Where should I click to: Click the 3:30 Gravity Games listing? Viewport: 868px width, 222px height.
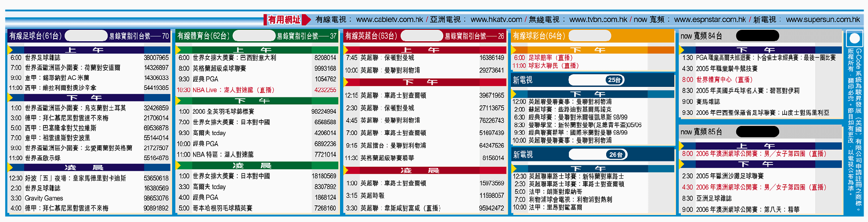89,198
